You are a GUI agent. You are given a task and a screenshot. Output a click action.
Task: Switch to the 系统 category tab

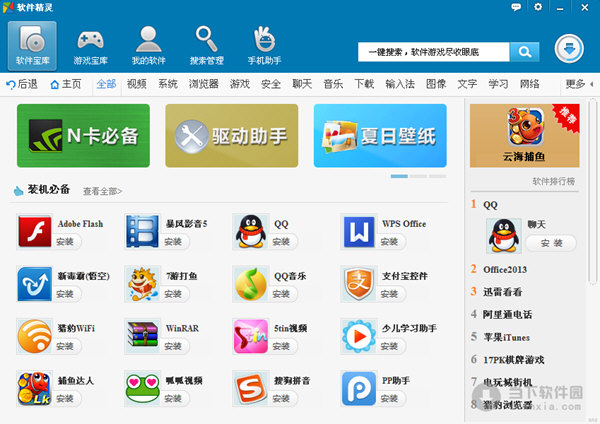(168, 84)
